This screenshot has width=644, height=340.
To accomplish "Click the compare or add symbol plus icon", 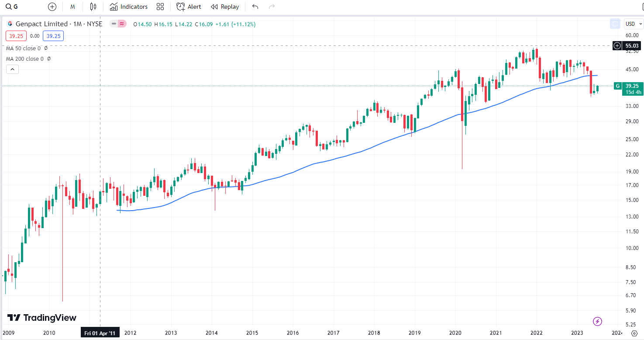I will point(52,7).
